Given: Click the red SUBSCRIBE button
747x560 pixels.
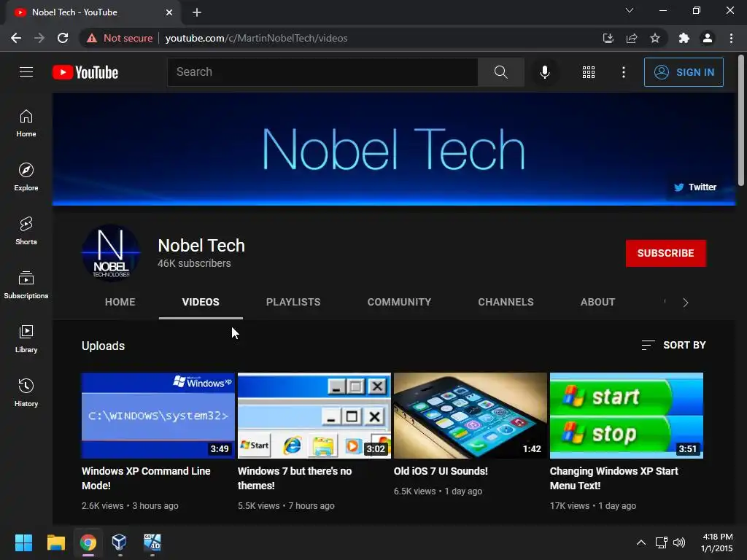Looking at the screenshot, I should 665,253.
